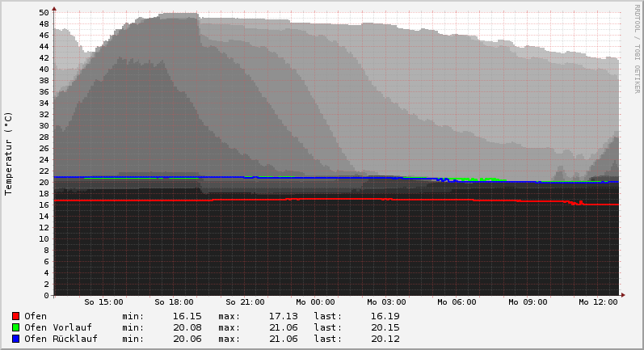Select the "Ofen Rücklauf" legend label
This screenshot has width=644, height=350.
click(x=61, y=339)
